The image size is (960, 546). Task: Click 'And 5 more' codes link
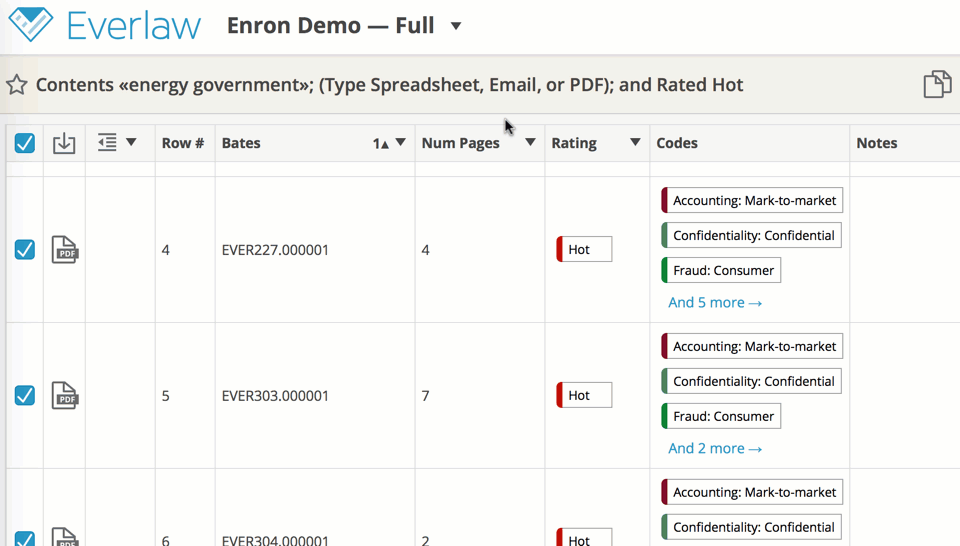[714, 302]
